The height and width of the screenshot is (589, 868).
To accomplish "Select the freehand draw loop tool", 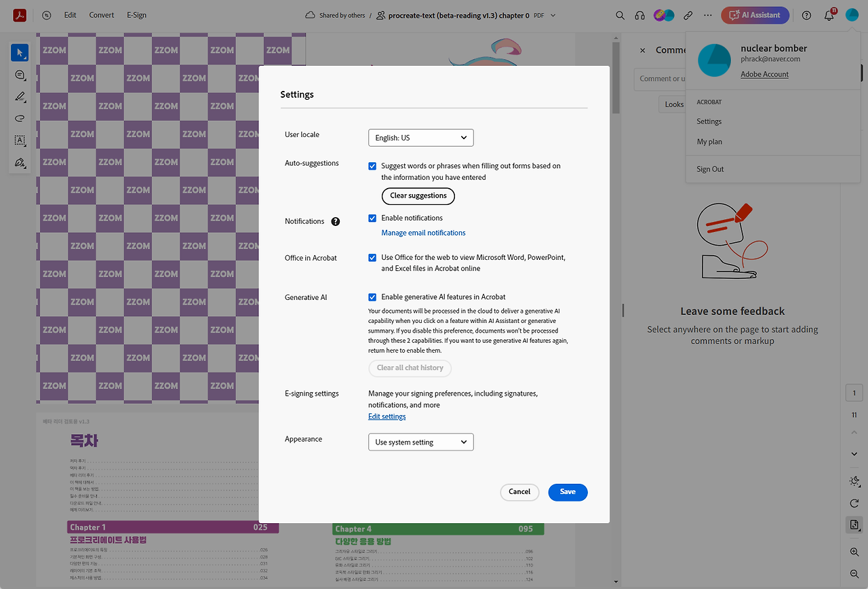I will [20, 119].
